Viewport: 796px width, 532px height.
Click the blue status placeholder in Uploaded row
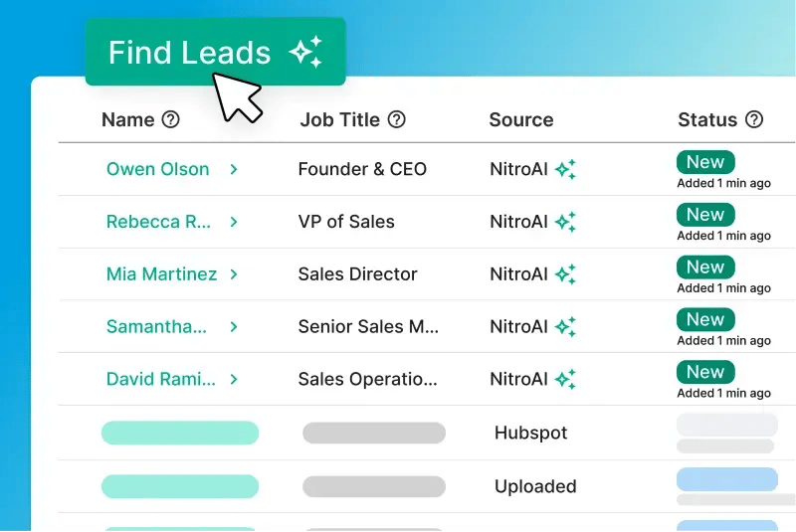[727, 479]
